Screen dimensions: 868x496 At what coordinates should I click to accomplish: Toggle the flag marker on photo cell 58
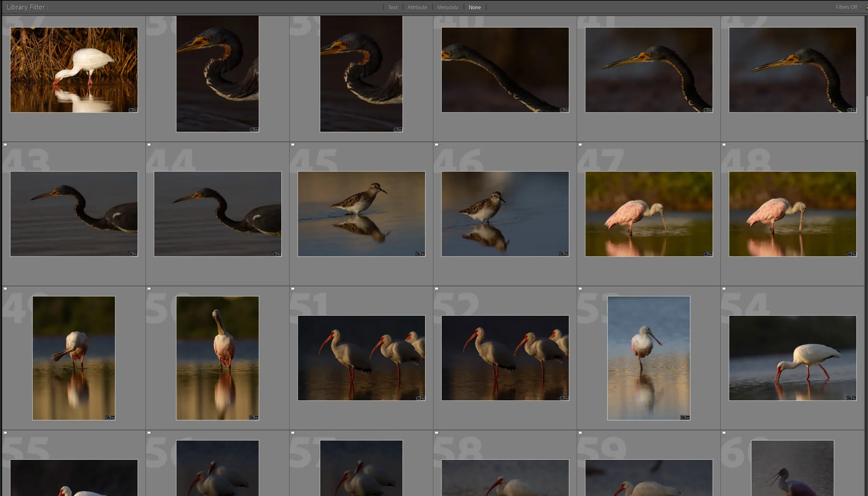(436, 433)
